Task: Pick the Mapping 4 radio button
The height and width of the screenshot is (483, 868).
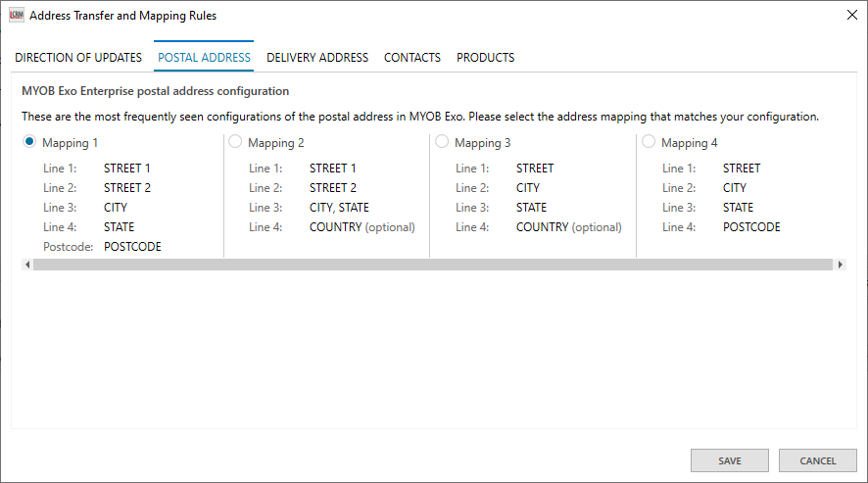Action: (x=649, y=142)
